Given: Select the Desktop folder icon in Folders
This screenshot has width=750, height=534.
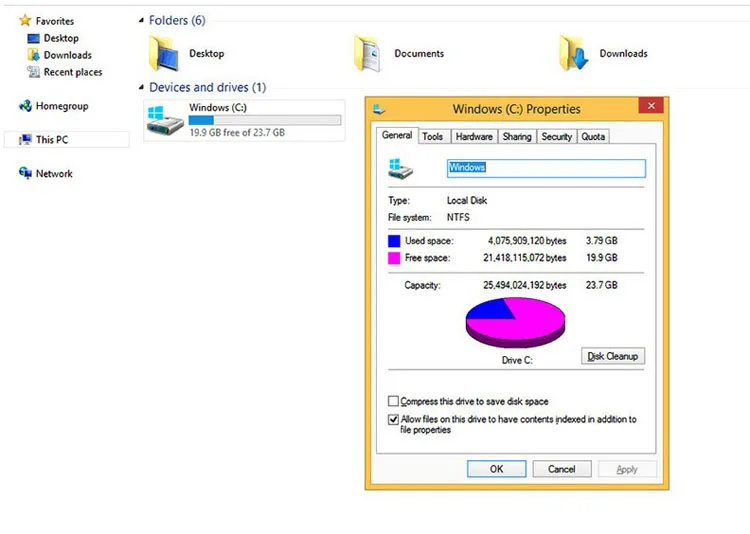Looking at the screenshot, I should point(164,54).
